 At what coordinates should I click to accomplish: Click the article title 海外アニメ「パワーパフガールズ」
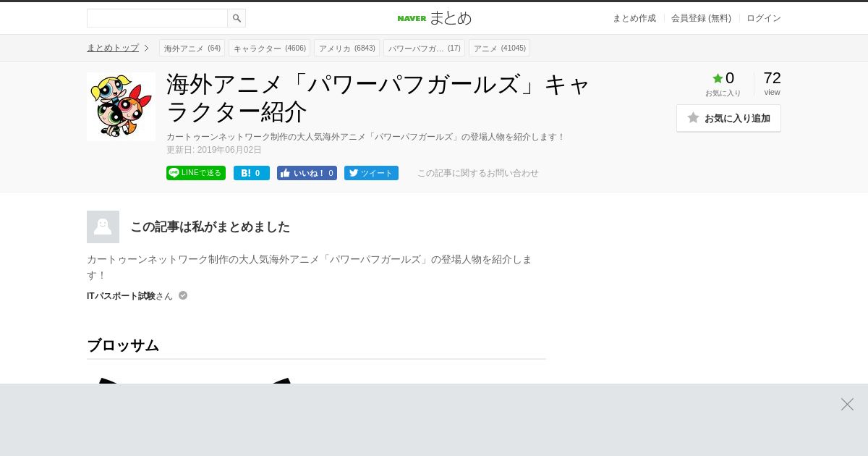pos(378,98)
